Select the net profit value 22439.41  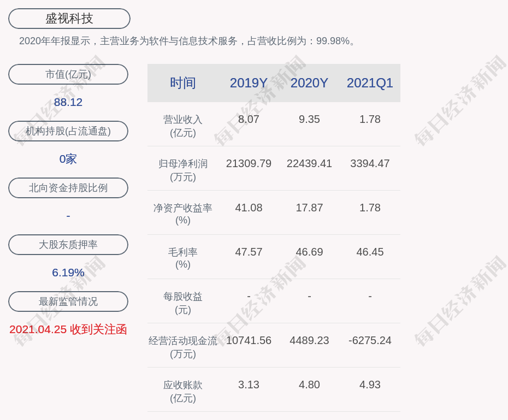tap(309, 163)
